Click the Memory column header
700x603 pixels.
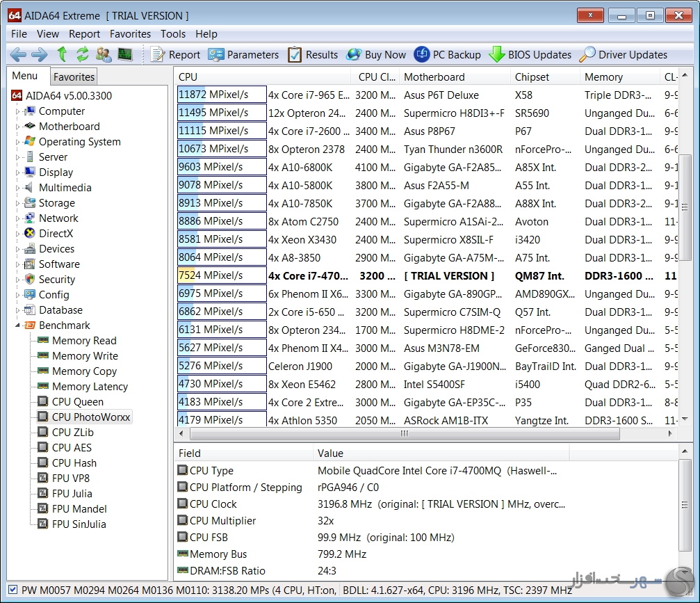click(619, 77)
